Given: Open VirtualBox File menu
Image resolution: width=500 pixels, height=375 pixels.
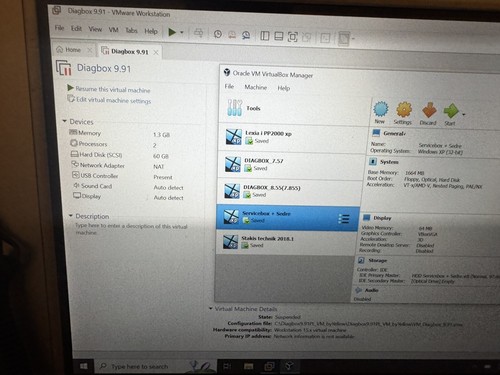Looking at the screenshot, I should click(x=229, y=86).
